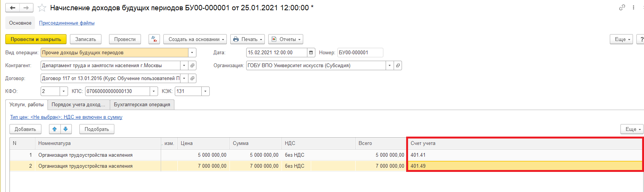Move row up with blue up arrow

(x=55, y=129)
